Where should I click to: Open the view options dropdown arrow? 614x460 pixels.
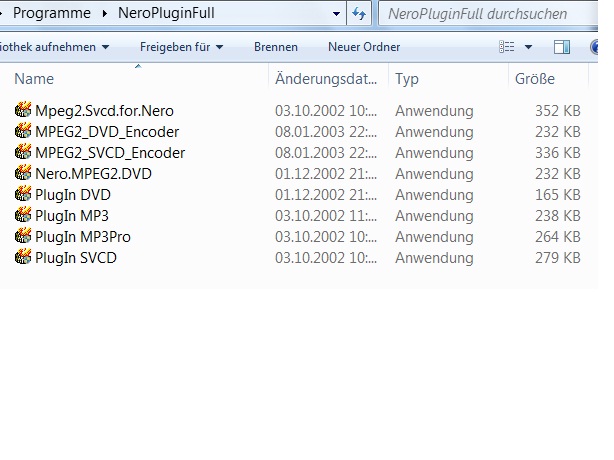point(528,47)
